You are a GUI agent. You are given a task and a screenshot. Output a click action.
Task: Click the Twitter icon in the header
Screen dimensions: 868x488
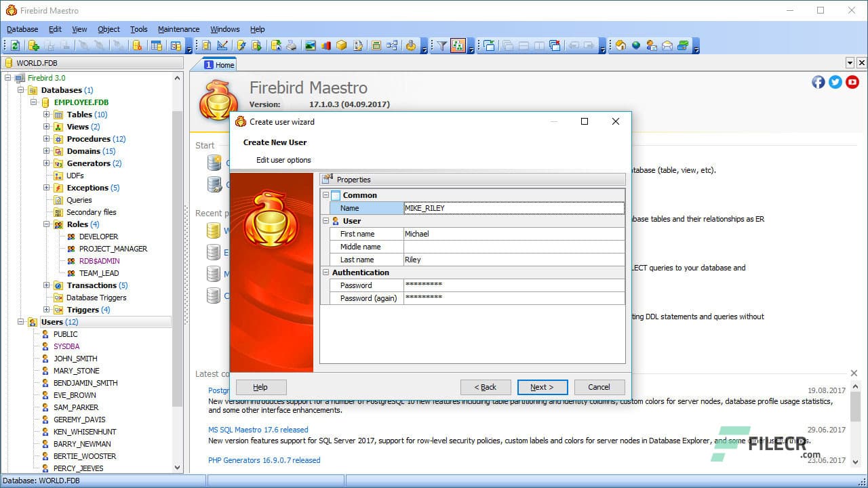coord(835,81)
